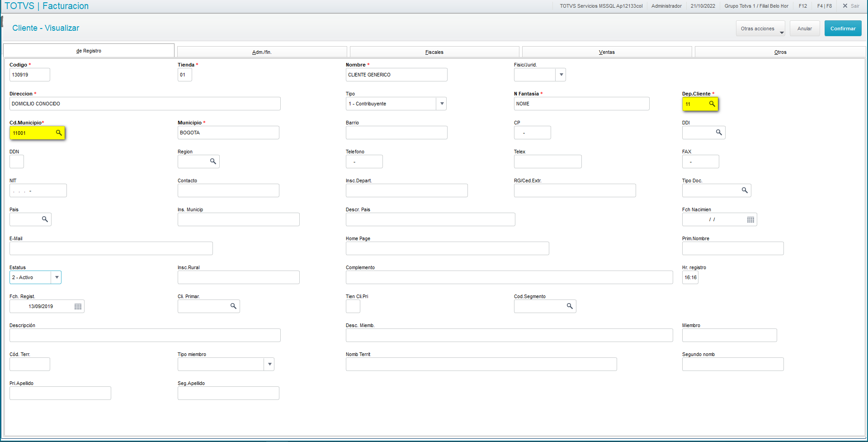Click the Home Page input field
The width and height of the screenshot is (868, 442).
[448, 248]
